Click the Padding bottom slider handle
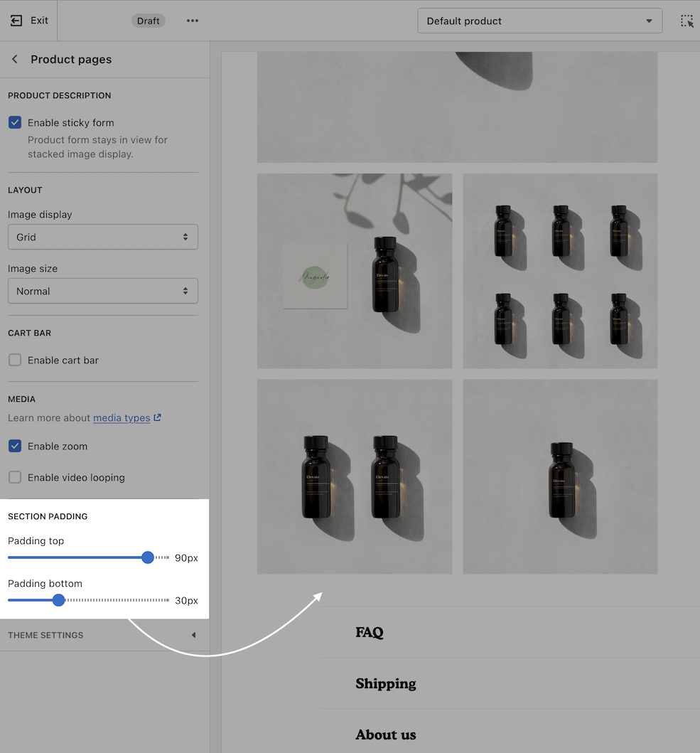Viewport: 700px width, 753px height. coord(59,600)
